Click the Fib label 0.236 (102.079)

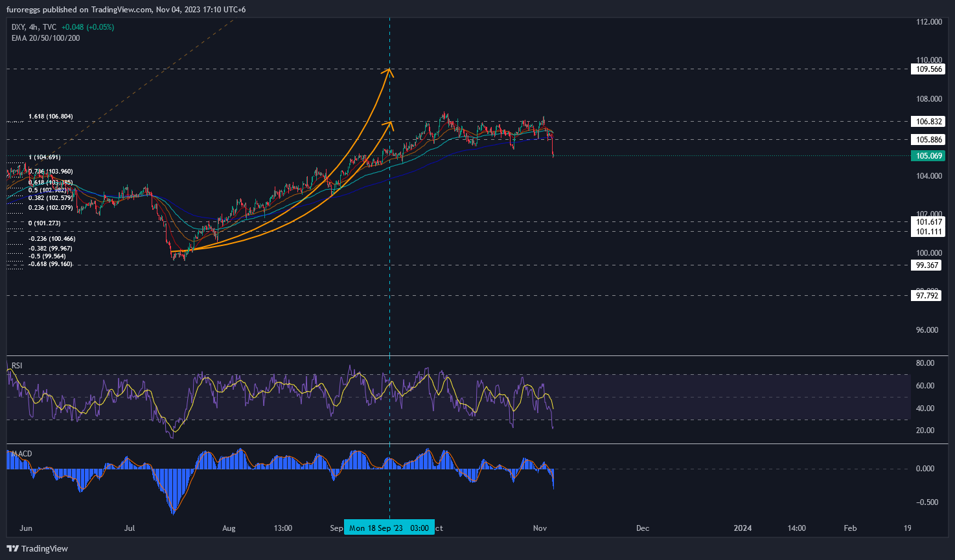(x=51, y=208)
